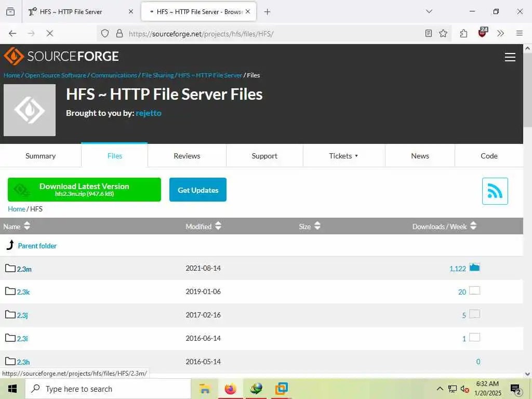Open the Reviews tab
This screenshot has width=532, height=399.
(x=187, y=156)
